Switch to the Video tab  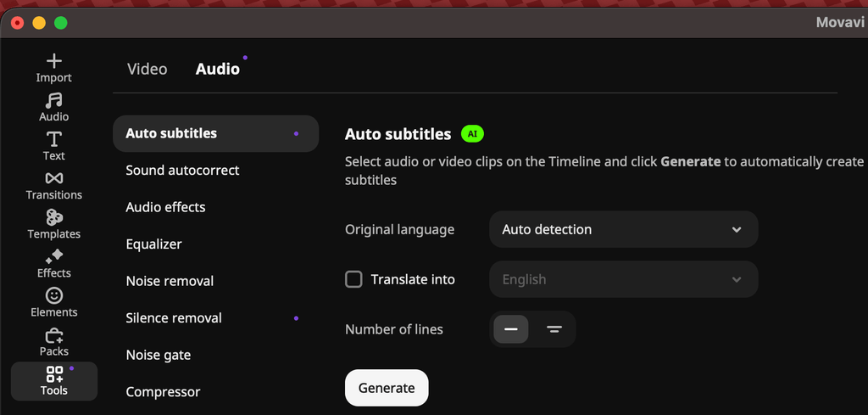pos(147,70)
